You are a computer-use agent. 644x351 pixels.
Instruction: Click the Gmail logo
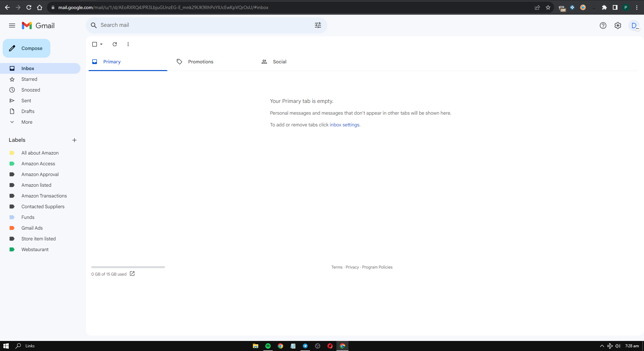tap(38, 25)
